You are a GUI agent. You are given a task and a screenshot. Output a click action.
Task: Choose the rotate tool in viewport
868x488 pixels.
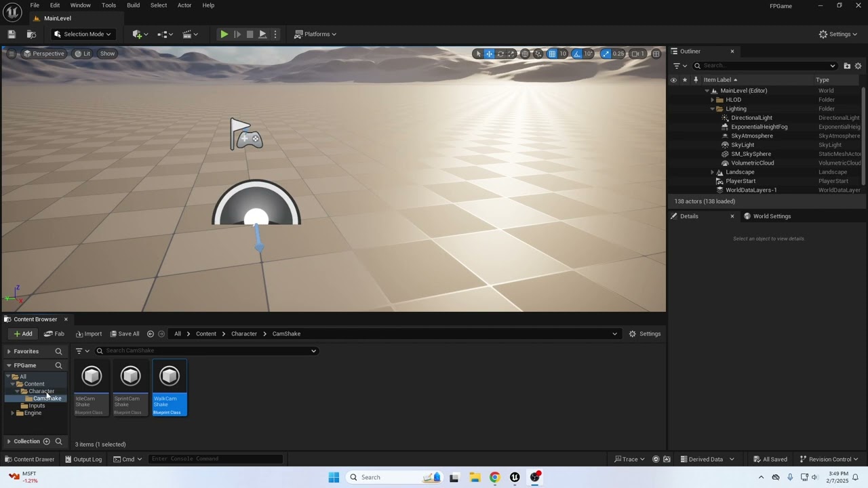tap(500, 54)
